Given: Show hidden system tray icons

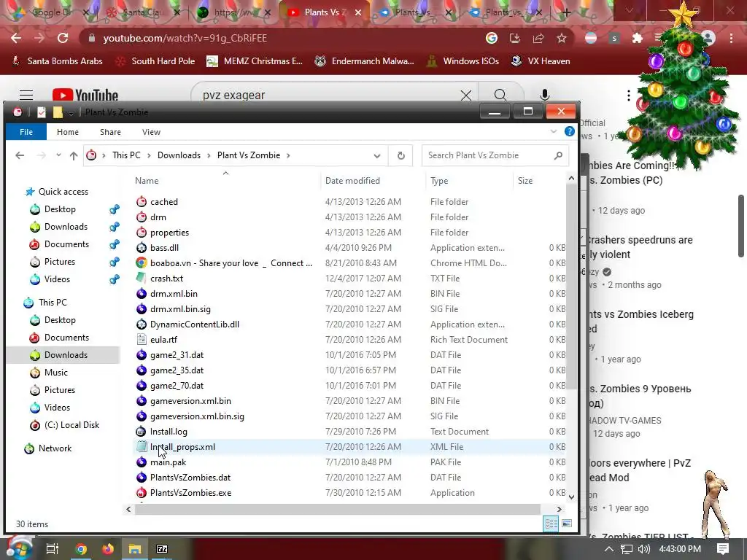Looking at the screenshot, I should point(609,549).
